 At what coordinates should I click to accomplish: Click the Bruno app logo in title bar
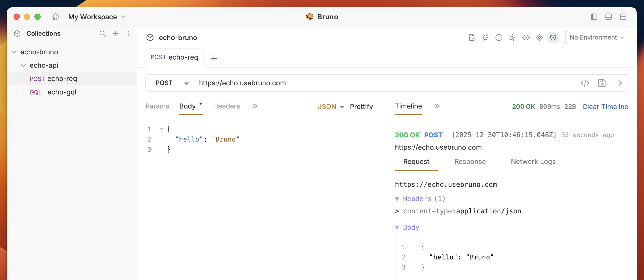pyautogui.click(x=309, y=17)
